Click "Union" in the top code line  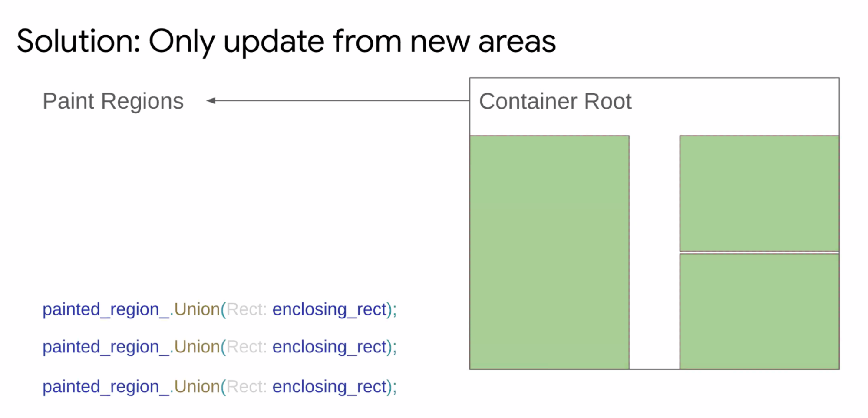point(197,309)
